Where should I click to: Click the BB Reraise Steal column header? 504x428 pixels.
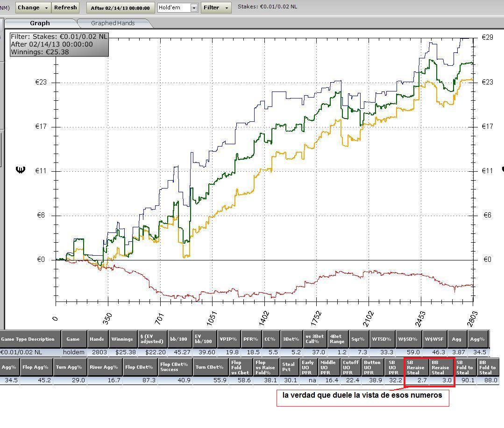click(441, 367)
